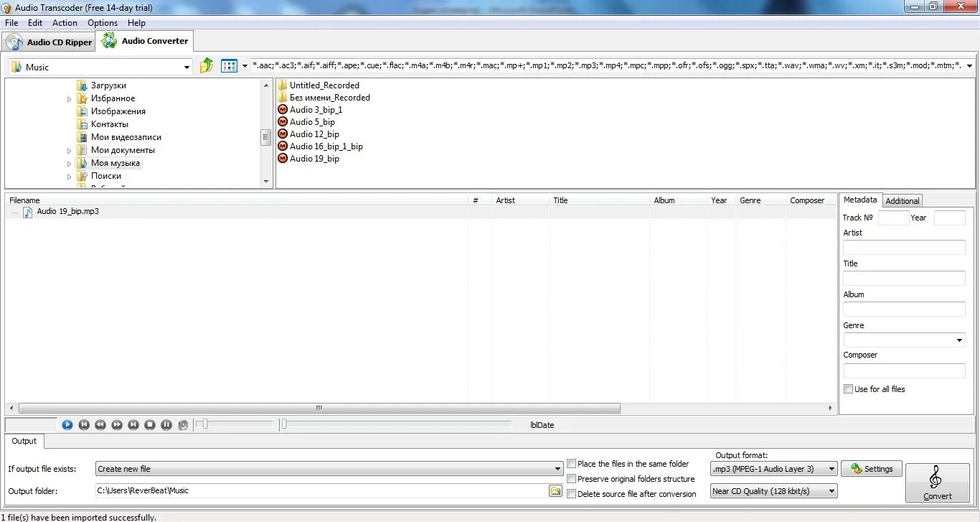Check Delete source file after conversion

point(572,494)
